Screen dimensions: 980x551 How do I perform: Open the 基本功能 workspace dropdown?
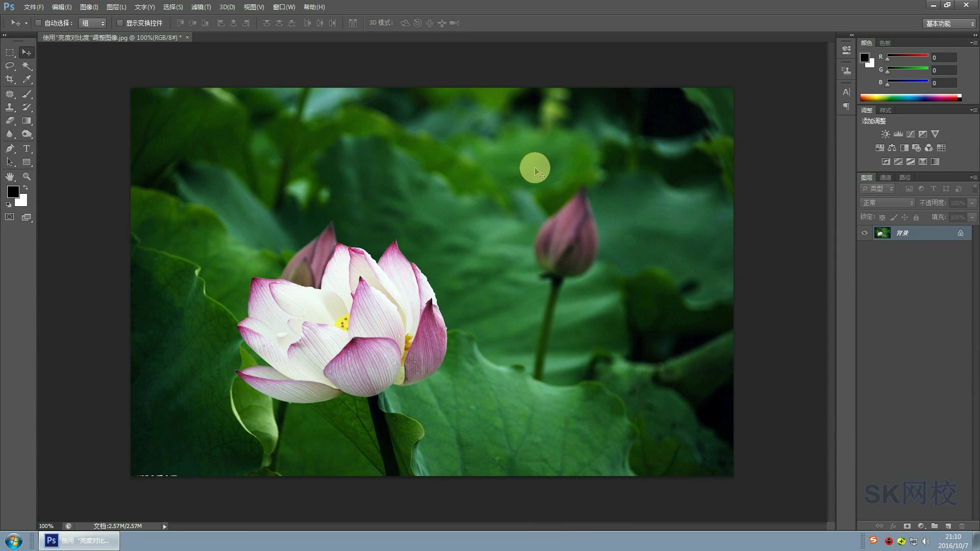click(x=950, y=23)
